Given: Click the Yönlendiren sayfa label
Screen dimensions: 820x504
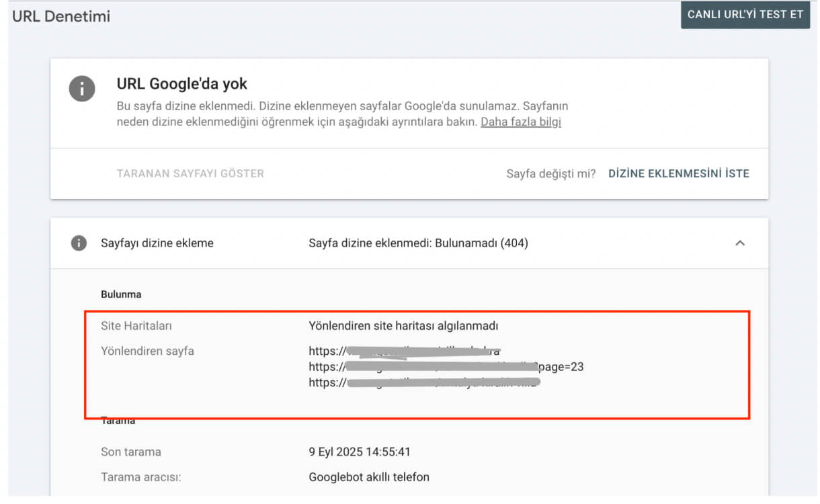Looking at the screenshot, I should click(x=147, y=351).
